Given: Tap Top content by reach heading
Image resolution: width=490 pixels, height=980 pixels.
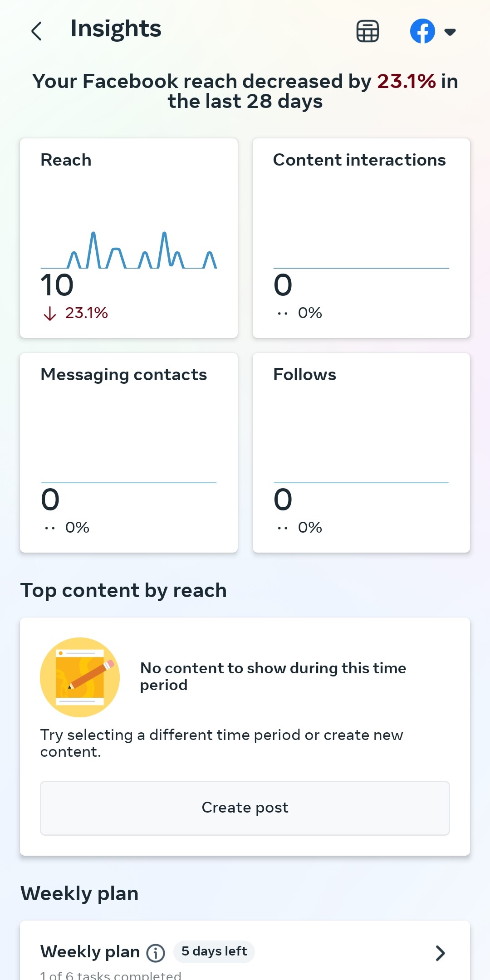Looking at the screenshot, I should click(x=123, y=591).
